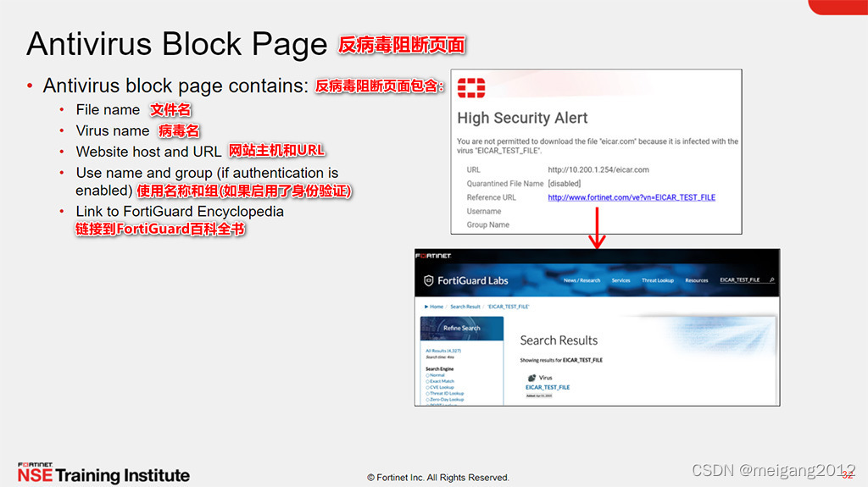Click the Home breadcrumb link
The image size is (868, 487).
(x=437, y=307)
